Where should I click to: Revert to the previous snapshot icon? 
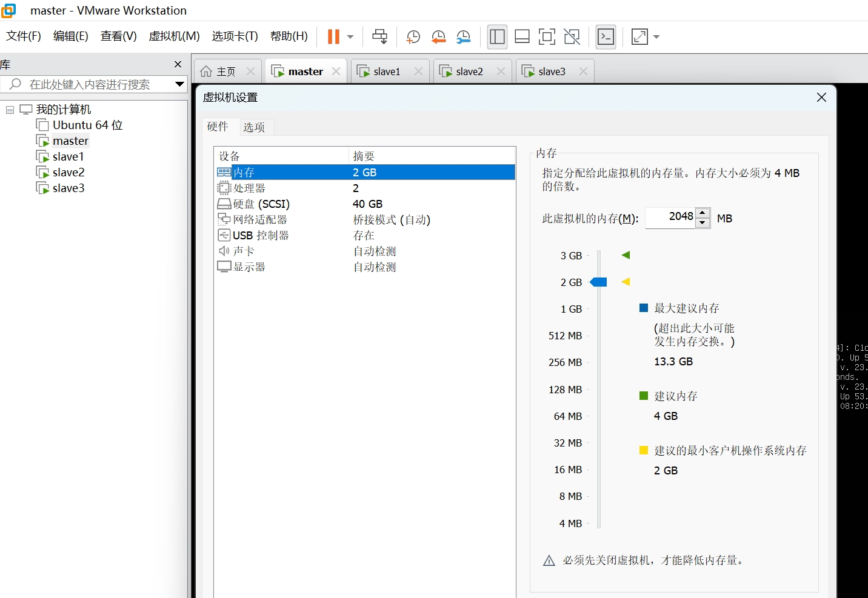coord(438,36)
